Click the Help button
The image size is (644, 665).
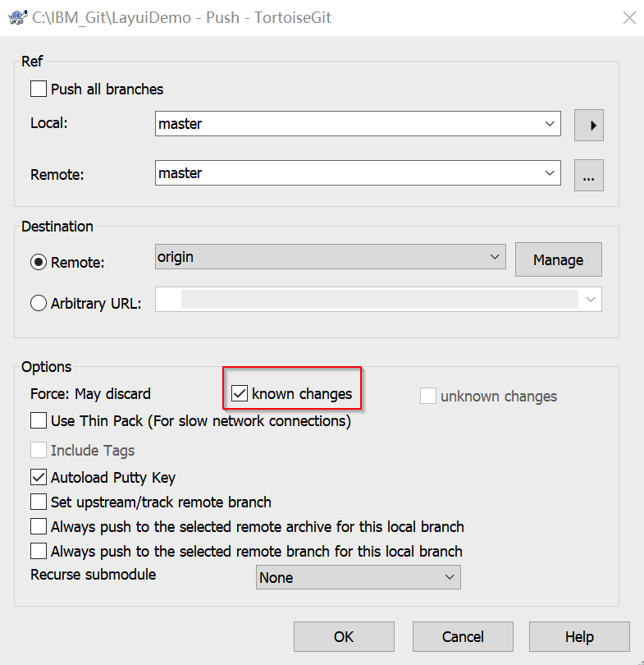(x=578, y=636)
